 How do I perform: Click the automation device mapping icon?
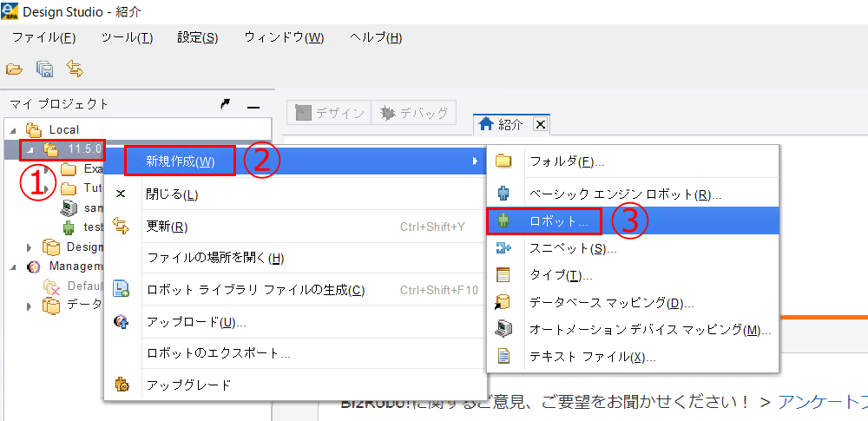click(x=503, y=329)
